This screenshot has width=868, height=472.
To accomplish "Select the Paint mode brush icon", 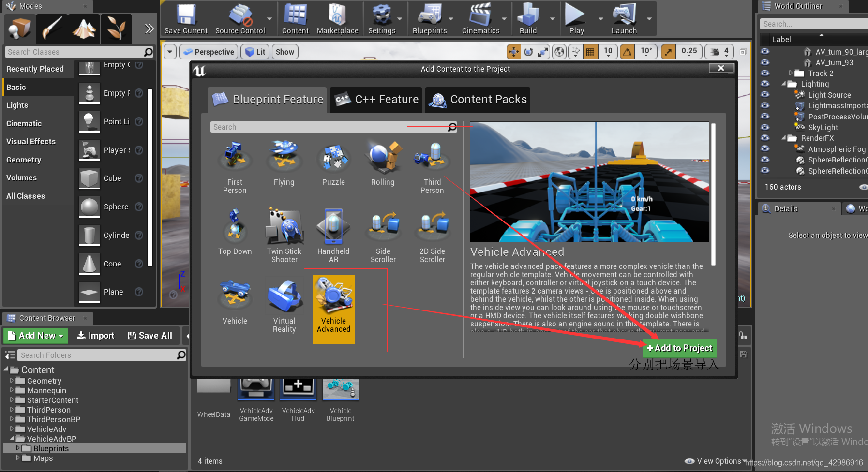I will 52,29.
